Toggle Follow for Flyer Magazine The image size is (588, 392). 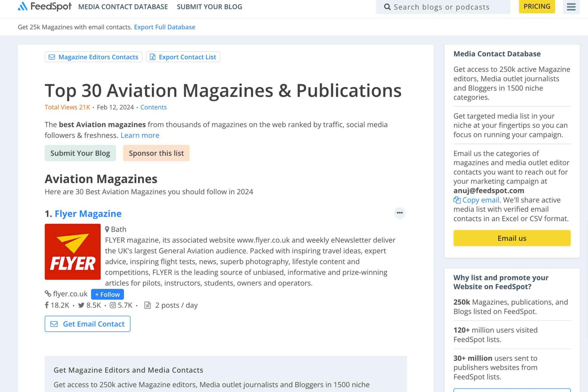click(107, 294)
